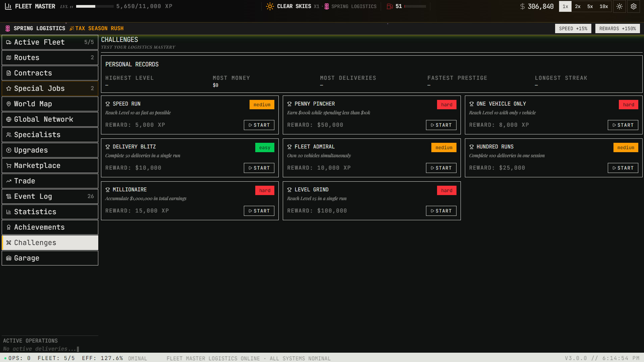Click the settings gear icon
644x362 pixels.
tap(633, 6)
